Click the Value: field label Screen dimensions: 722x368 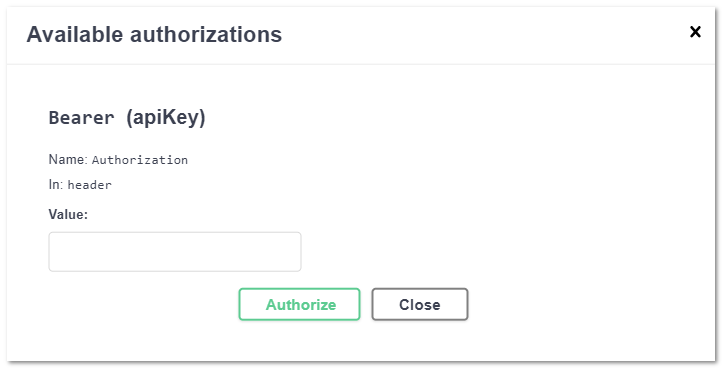[x=68, y=214]
